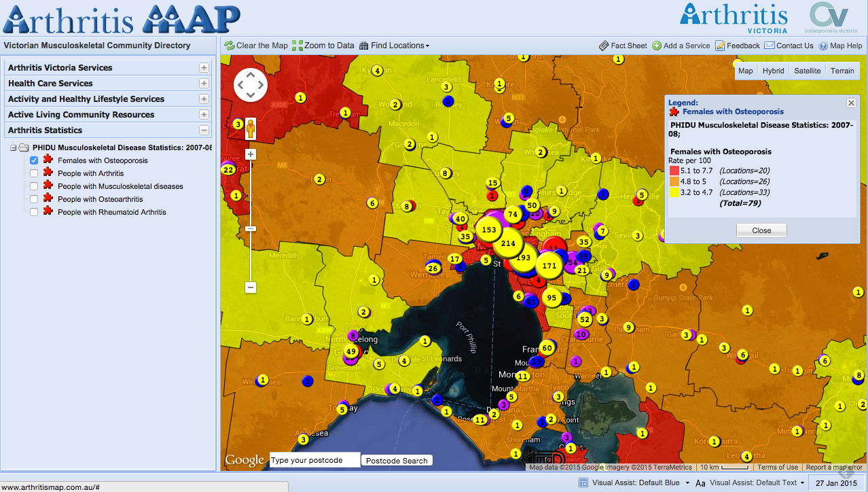Click Add a Service in the toolbar
868x492 pixels.
(681, 46)
